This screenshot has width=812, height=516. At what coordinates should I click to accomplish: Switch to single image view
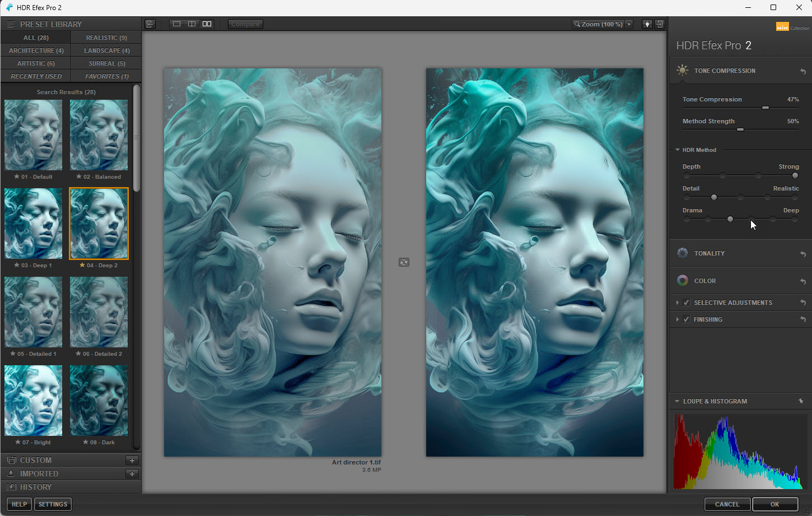click(176, 24)
